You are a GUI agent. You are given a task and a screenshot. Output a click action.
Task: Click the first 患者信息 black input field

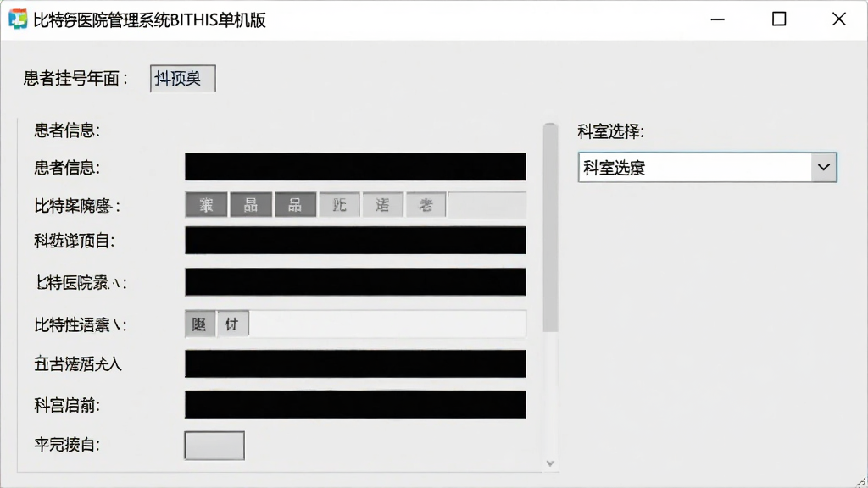(355, 167)
